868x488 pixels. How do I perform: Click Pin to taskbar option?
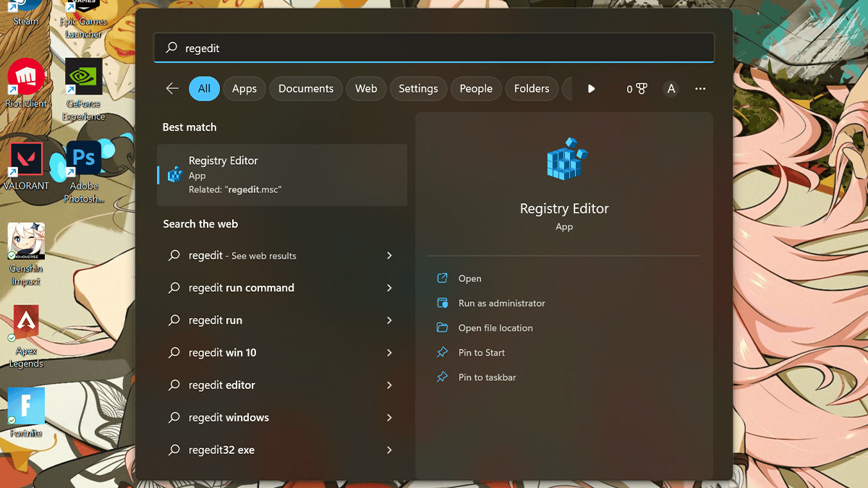click(487, 377)
